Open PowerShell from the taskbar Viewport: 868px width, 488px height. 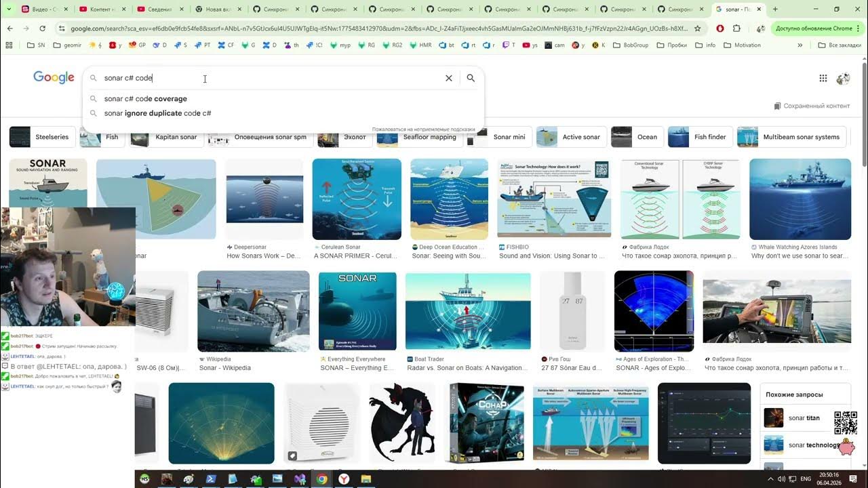211,479
